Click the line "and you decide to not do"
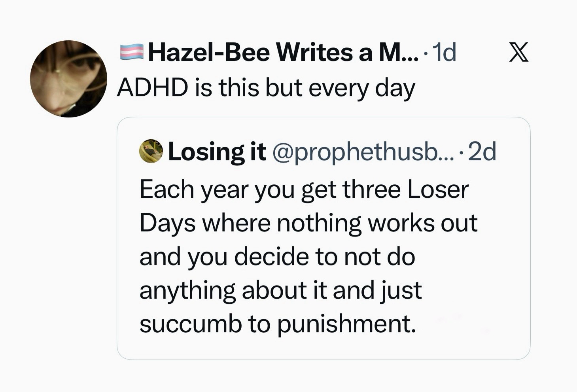This screenshot has height=392, width=577. click(x=277, y=256)
